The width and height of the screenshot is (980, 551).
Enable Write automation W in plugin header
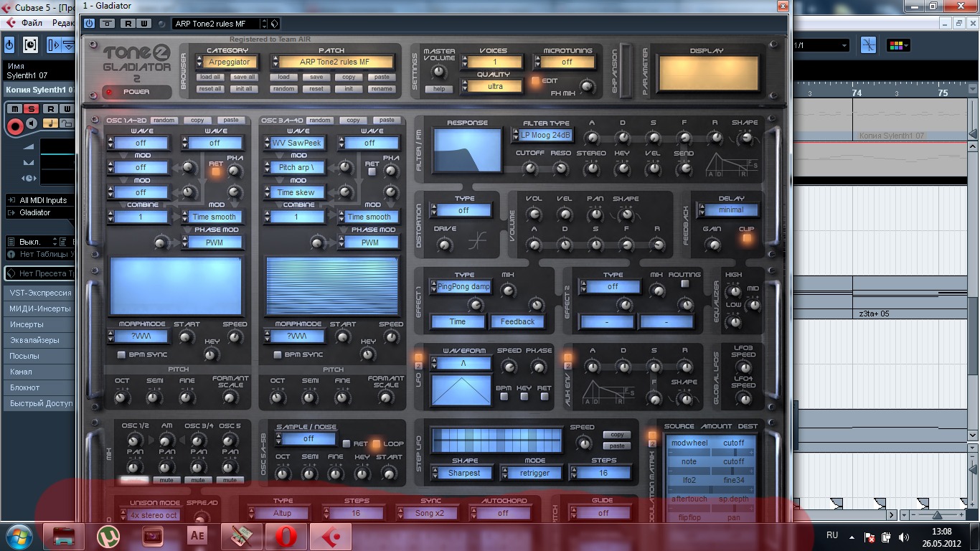(x=143, y=24)
